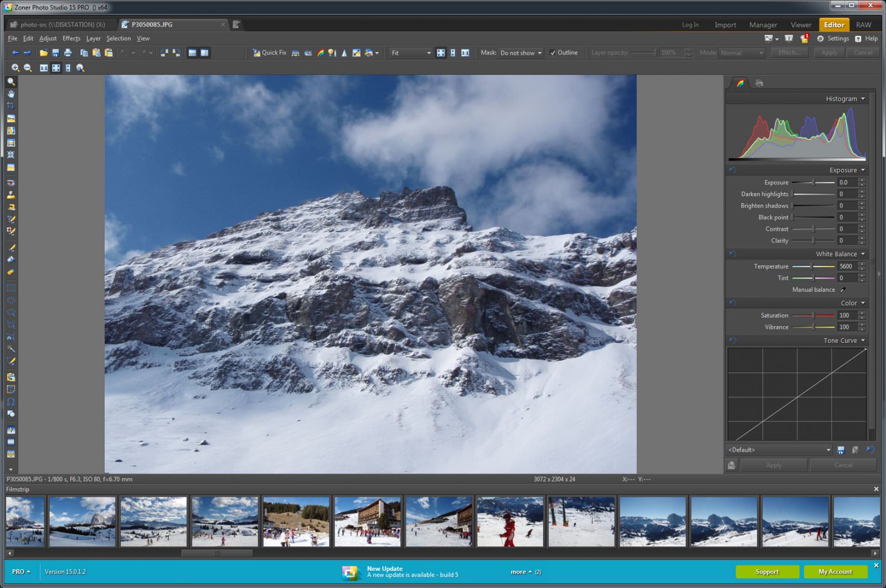Switch to the RAW tab
This screenshot has height=588, width=886.
(x=863, y=24)
